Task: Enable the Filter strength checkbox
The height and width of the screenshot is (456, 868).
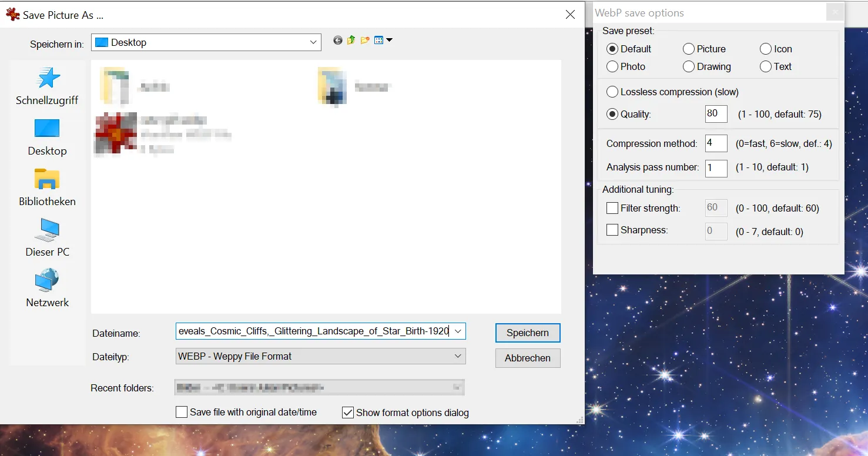Action: click(612, 208)
